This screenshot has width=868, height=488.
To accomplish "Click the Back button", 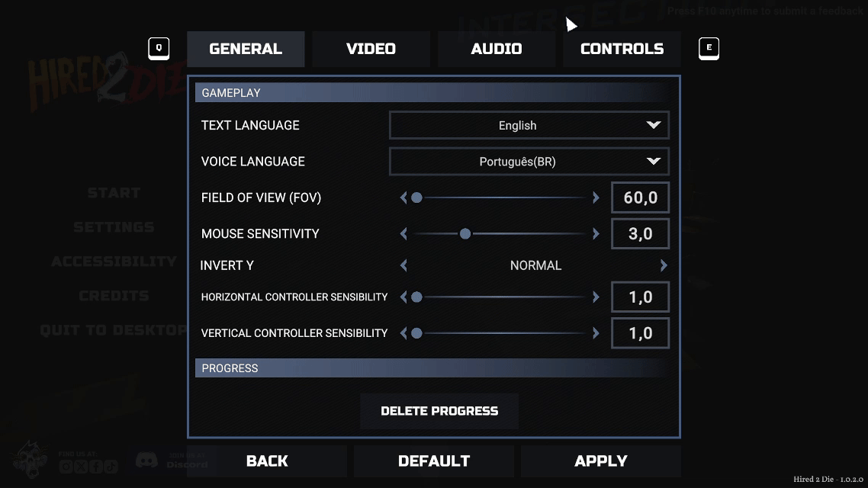I will (268, 461).
